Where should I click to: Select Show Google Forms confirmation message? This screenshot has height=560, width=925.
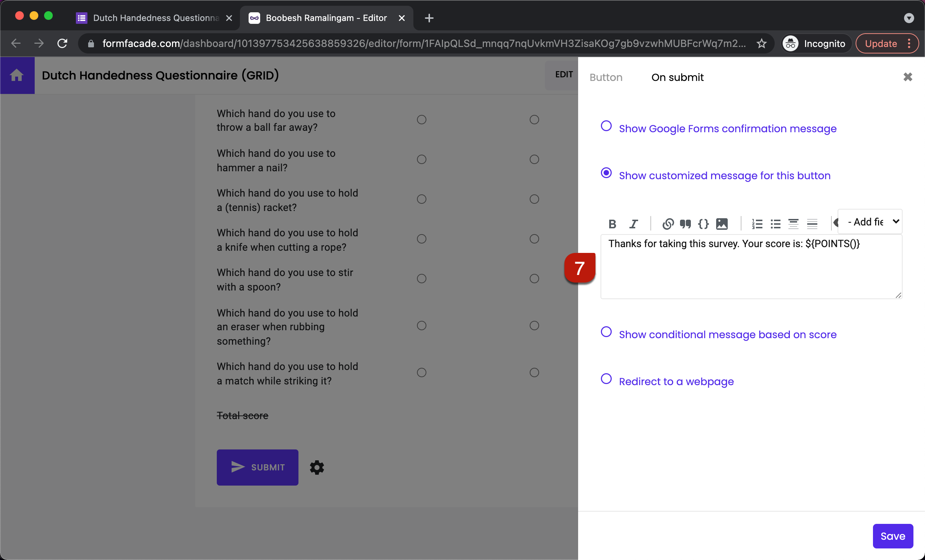point(606,126)
